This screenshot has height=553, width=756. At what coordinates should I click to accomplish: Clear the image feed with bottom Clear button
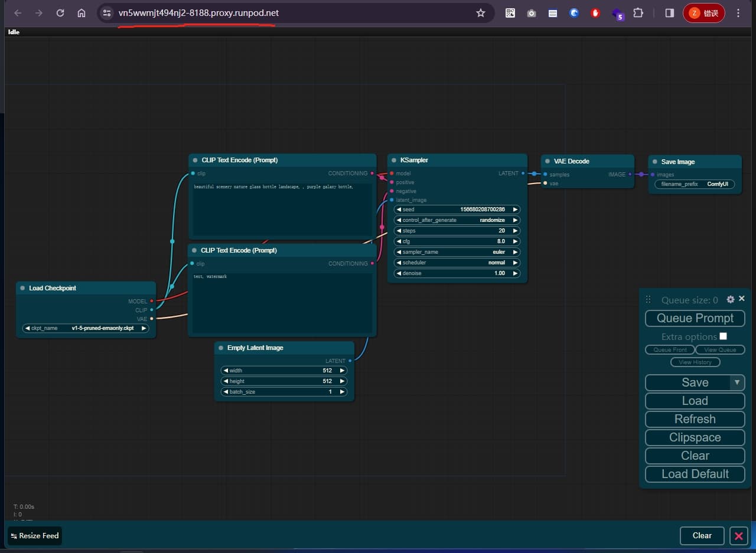(x=702, y=536)
